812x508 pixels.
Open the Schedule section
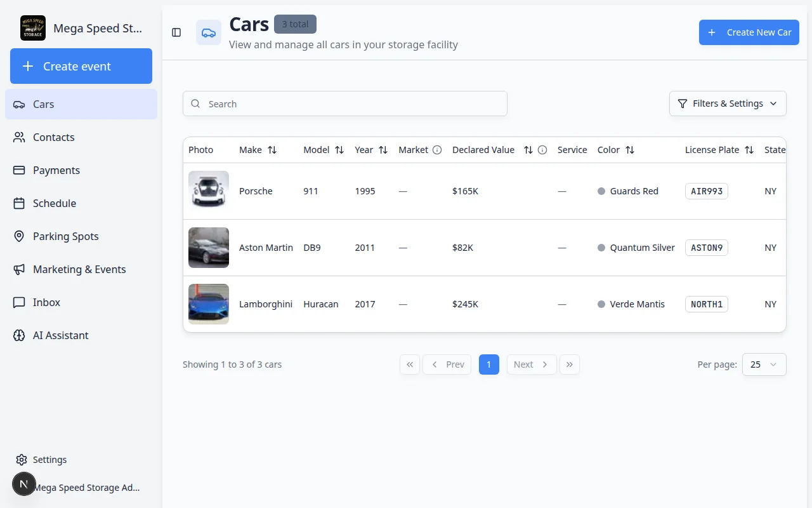(81, 203)
